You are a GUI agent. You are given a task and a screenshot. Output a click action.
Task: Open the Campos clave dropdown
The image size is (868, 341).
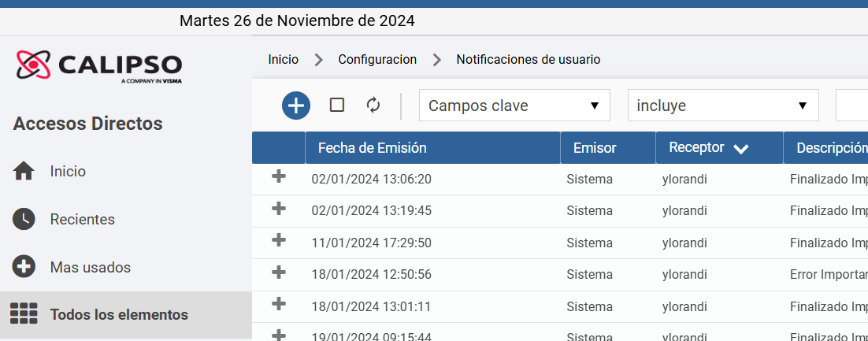coord(514,106)
